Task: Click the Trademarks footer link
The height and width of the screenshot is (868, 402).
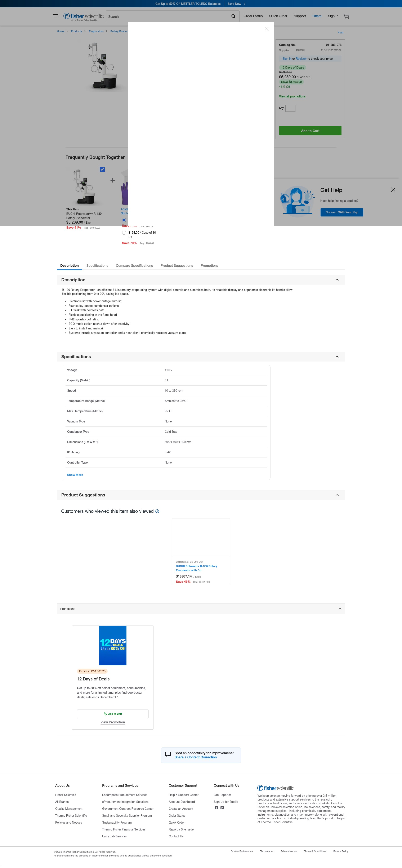Action: (266, 851)
